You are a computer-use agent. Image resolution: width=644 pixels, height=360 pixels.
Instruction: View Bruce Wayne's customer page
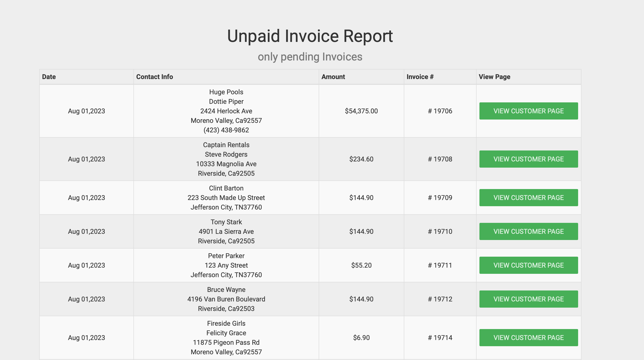528,299
